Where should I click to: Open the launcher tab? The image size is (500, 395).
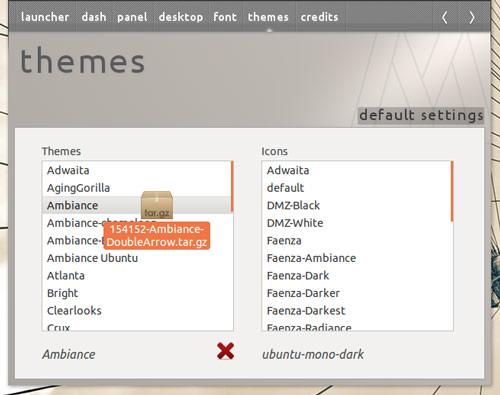(45, 17)
